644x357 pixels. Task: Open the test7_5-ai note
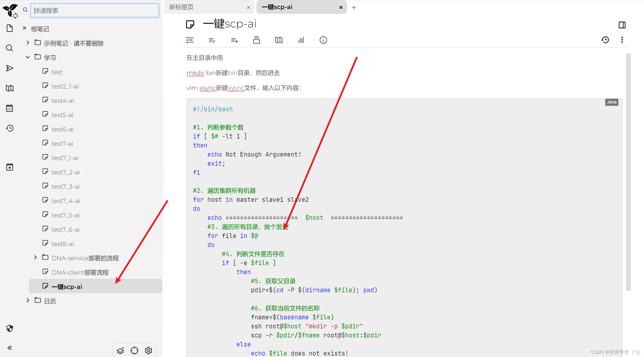click(65, 215)
